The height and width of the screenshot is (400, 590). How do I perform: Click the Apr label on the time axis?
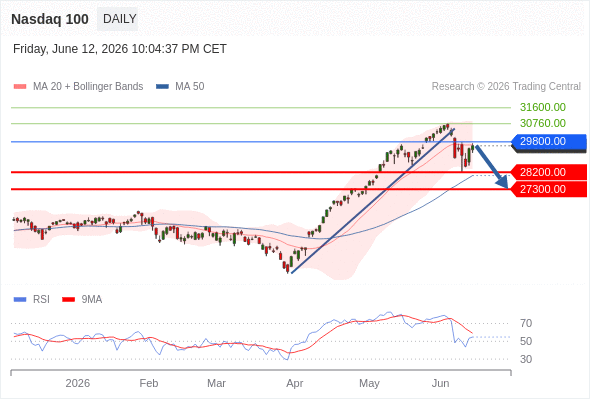tap(295, 383)
